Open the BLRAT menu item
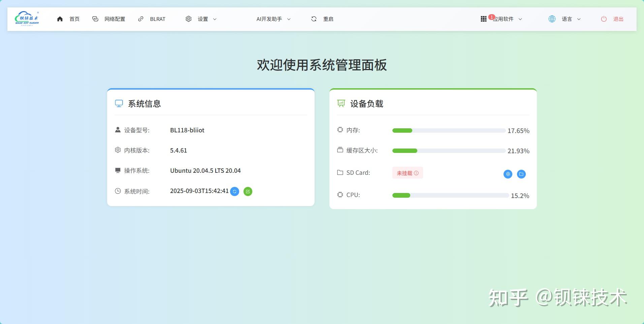The image size is (644, 324). tap(157, 19)
